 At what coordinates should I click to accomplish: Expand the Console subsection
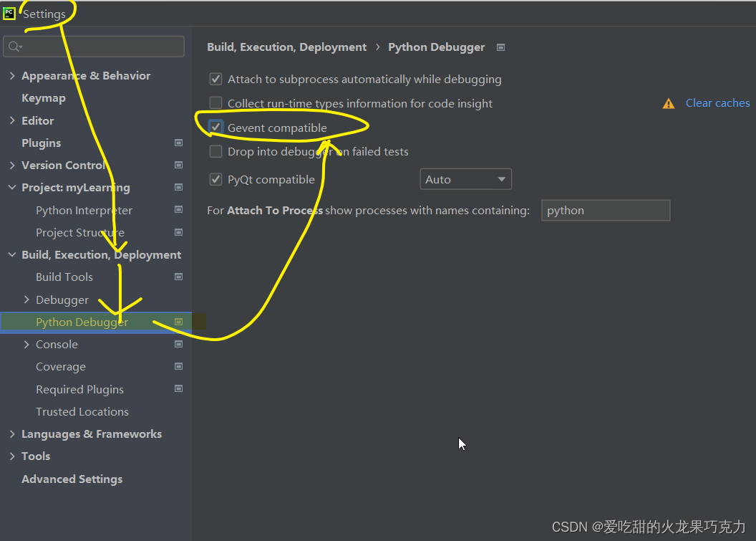(x=26, y=344)
